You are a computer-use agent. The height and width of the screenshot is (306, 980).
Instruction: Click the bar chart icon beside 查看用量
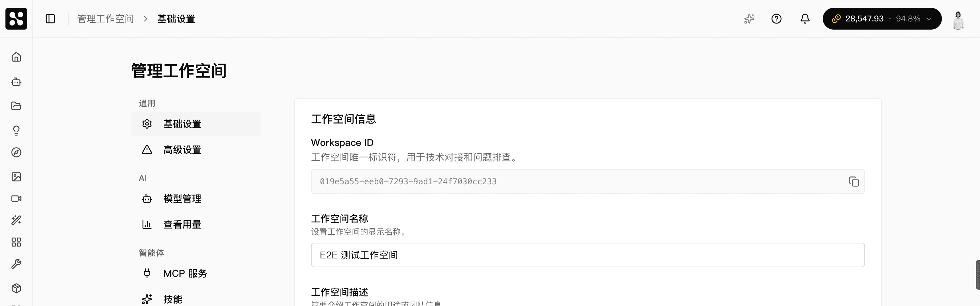[x=147, y=225]
